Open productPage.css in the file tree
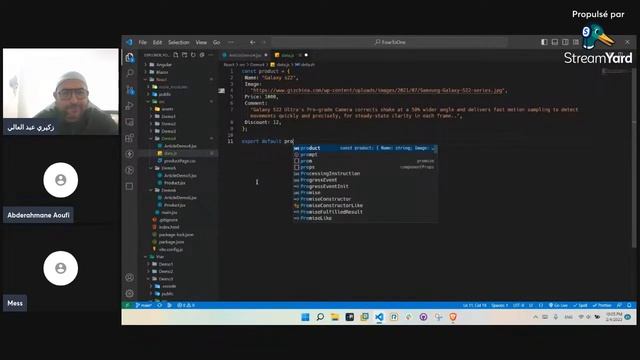640x360 pixels. (179, 161)
